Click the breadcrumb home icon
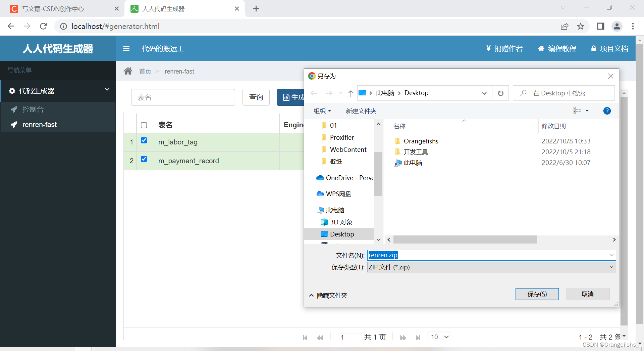644x351 pixels. pyautogui.click(x=128, y=71)
